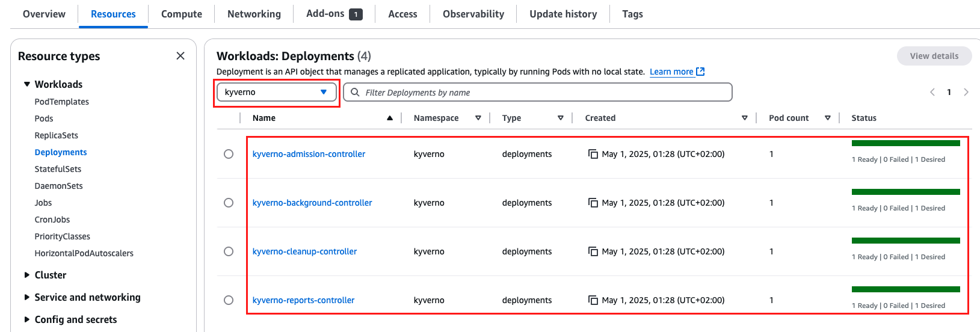980x332 pixels.
Task: Select HorizontalPodAutoscalers in resource tree
Action: click(x=84, y=253)
